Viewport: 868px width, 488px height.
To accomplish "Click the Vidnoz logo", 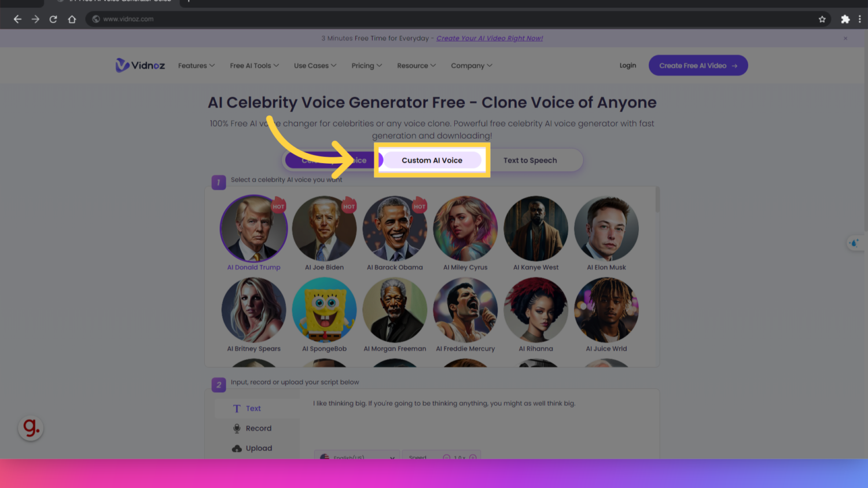I will tap(139, 65).
